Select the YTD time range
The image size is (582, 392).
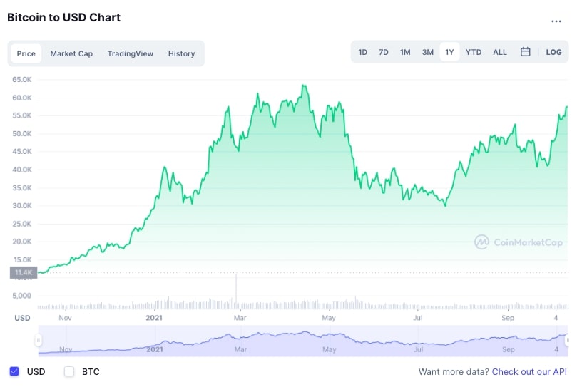pyautogui.click(x=474, y=52)
